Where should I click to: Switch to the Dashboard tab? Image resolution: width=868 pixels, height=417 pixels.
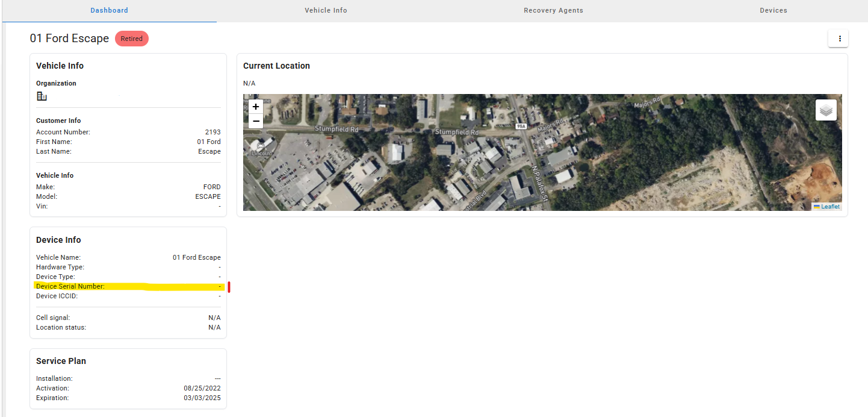109,10
